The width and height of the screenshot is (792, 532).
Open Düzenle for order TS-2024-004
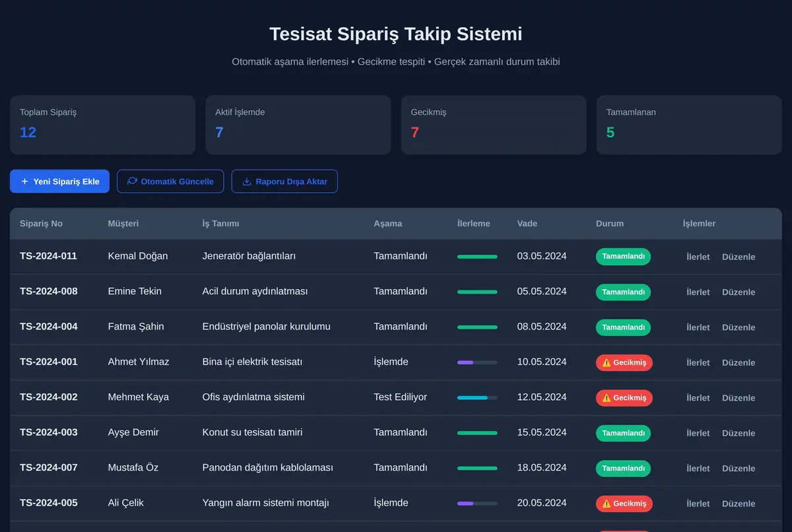[739, 327]
